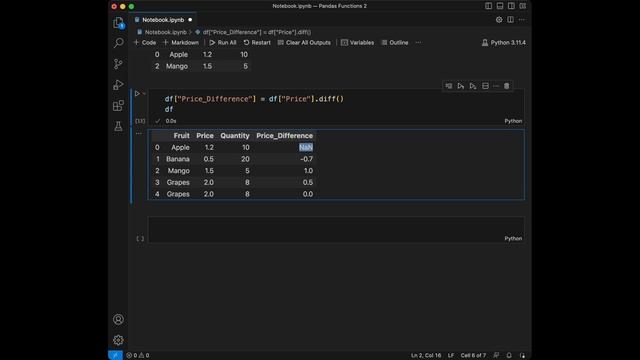Restart the notebook kernel

pyautogui.click(x=257, y=42)
